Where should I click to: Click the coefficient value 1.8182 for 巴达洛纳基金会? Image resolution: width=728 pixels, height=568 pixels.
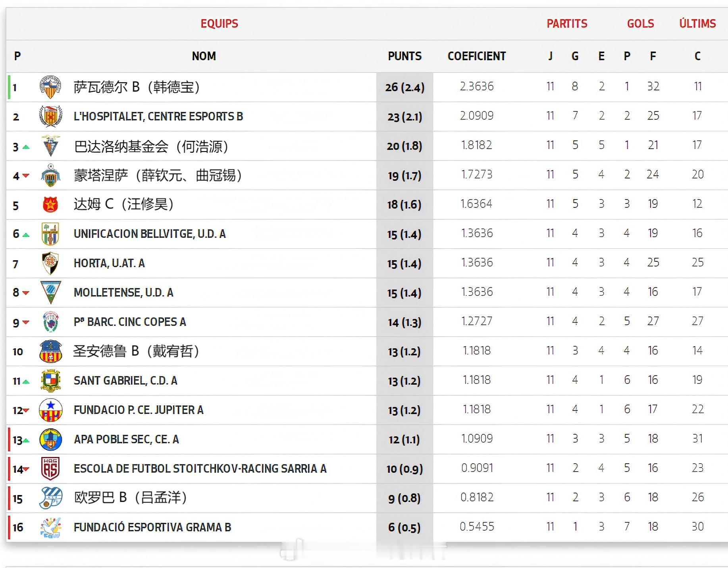tap(476, 145)
